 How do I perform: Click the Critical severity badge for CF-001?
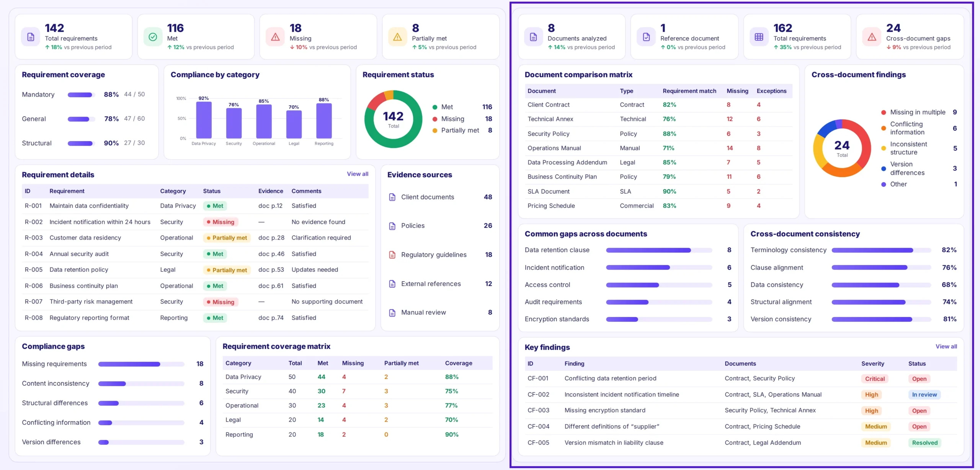[875, 379]
